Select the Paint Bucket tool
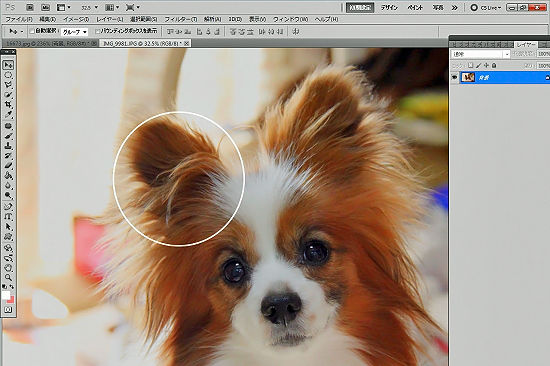Image resolution: width=550 pixels, height=366 pixels. click(x=8, y=175)
